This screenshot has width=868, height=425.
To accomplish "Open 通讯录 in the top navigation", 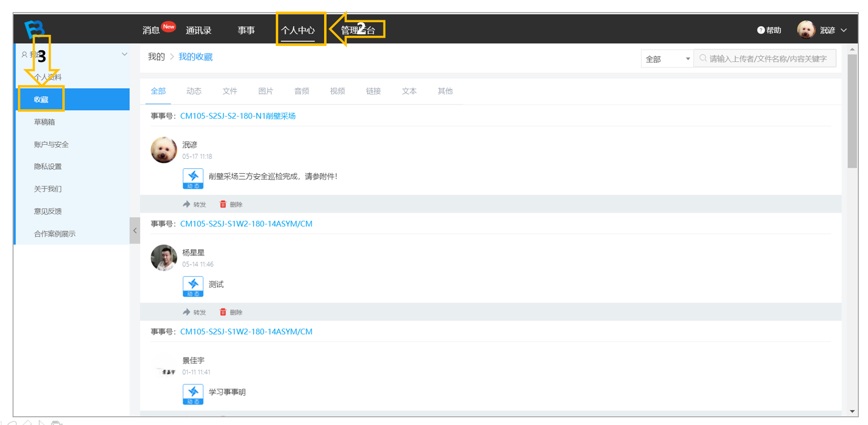I will click(x=199, y=30).
